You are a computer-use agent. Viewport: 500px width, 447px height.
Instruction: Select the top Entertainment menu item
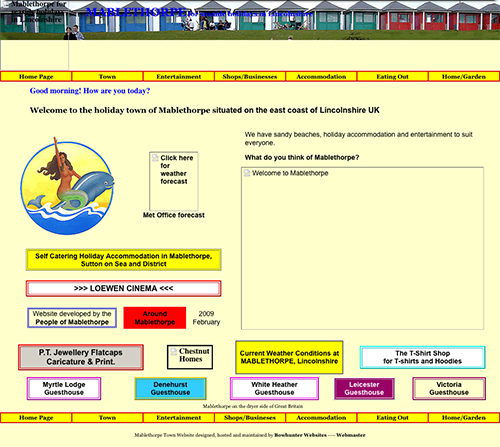point(179,76)
